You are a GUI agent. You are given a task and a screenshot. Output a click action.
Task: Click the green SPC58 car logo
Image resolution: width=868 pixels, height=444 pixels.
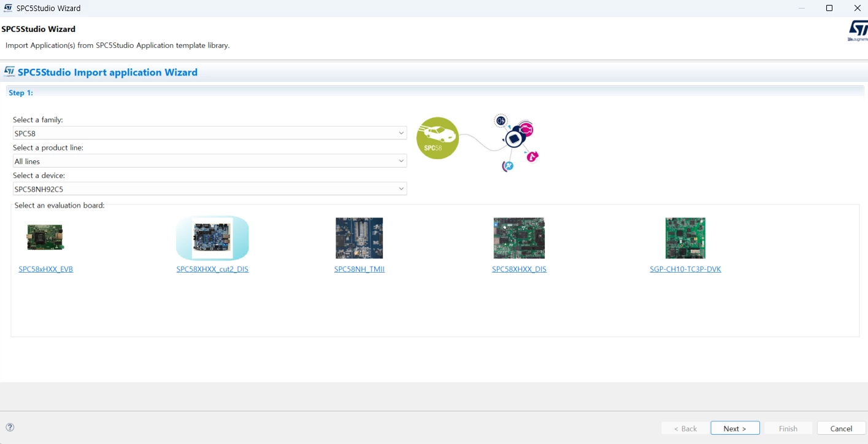437,138
